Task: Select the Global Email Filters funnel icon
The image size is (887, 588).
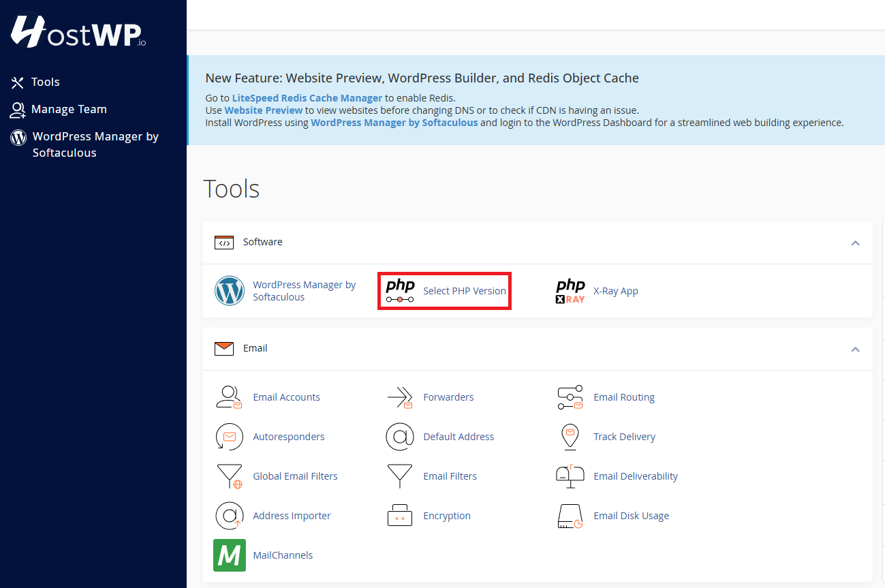Action: pos(230,476)
